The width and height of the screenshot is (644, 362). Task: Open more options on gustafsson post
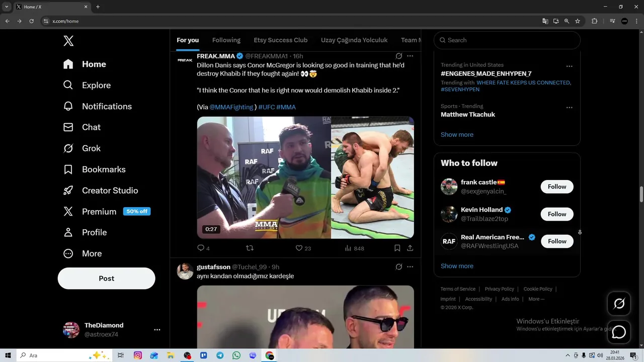[410, 267]
